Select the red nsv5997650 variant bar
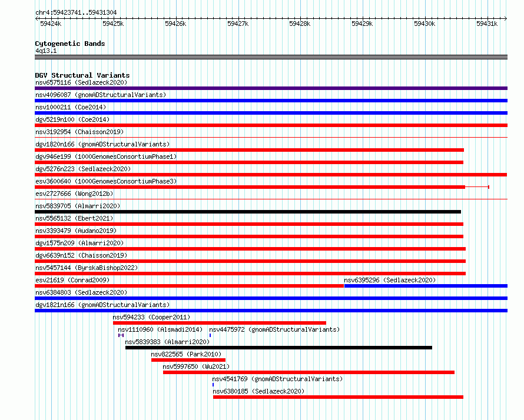The image size is (524, 420). click(x=309, y=372)
